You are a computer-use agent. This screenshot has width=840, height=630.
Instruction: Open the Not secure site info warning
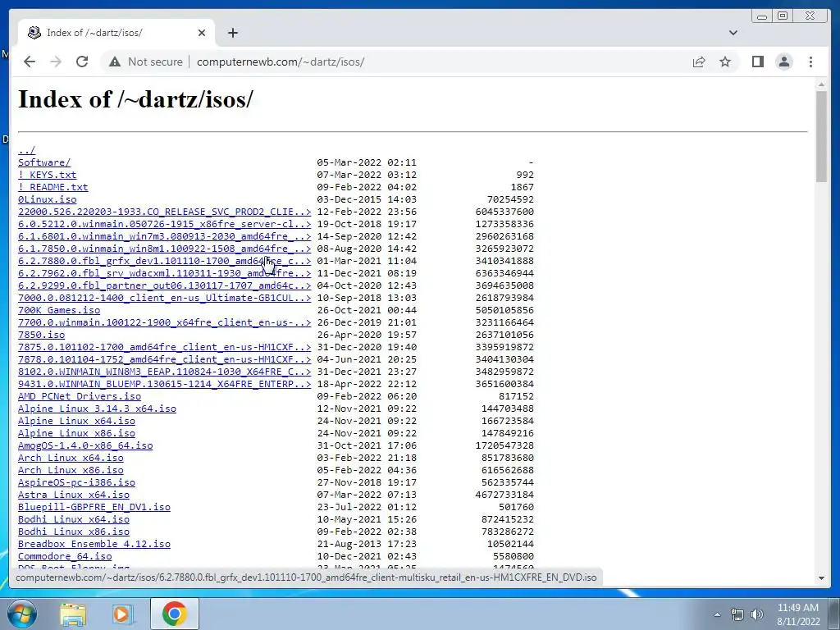click(x=145, y=62)
